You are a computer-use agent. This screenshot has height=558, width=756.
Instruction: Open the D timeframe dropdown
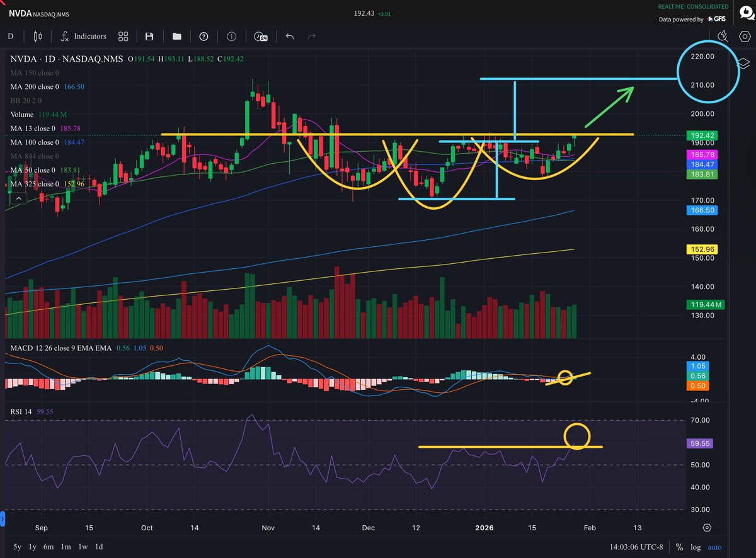10,37
